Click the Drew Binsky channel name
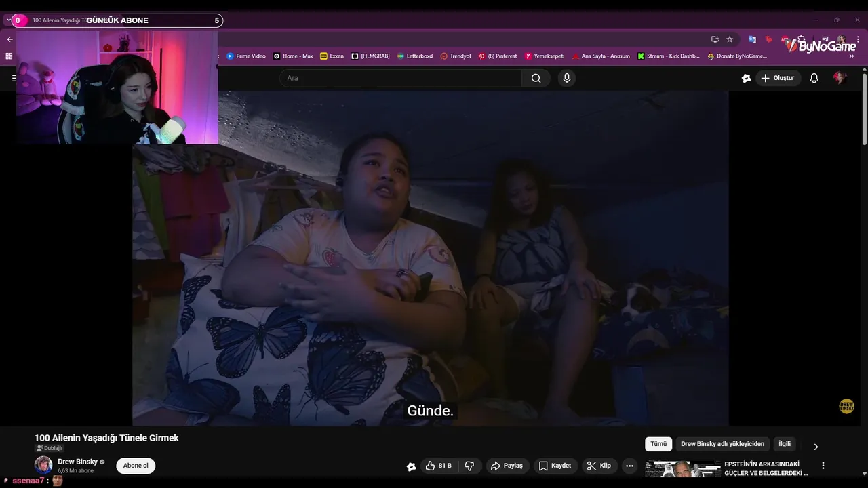The image size is (868, 488). [x=77, y=462]
